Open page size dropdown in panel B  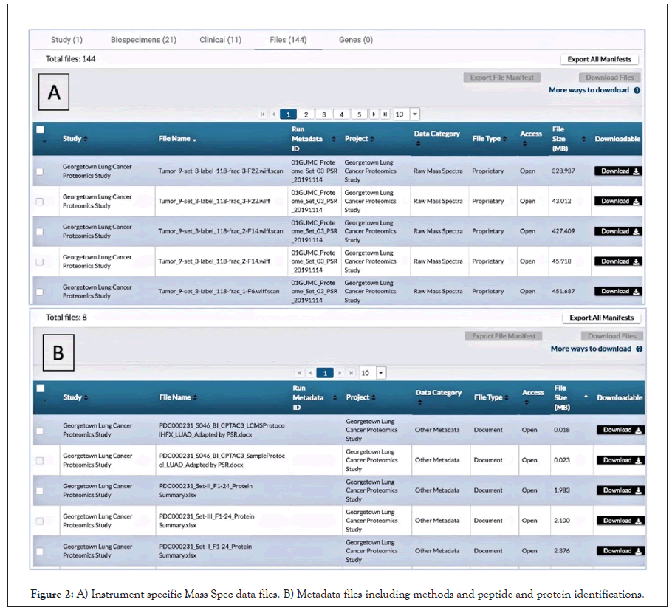point(381,373)
